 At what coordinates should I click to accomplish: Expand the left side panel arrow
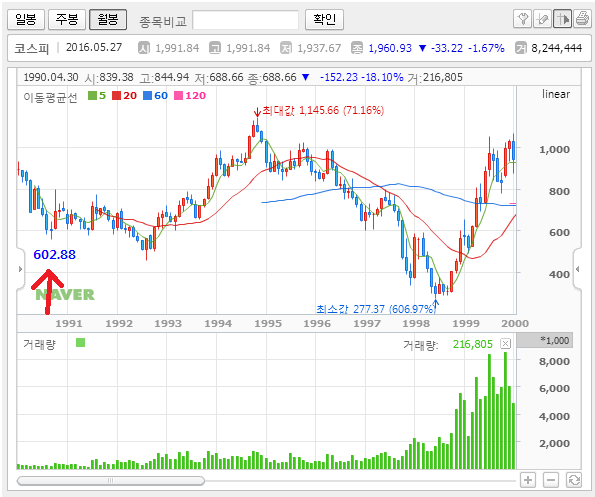(20, 269)
